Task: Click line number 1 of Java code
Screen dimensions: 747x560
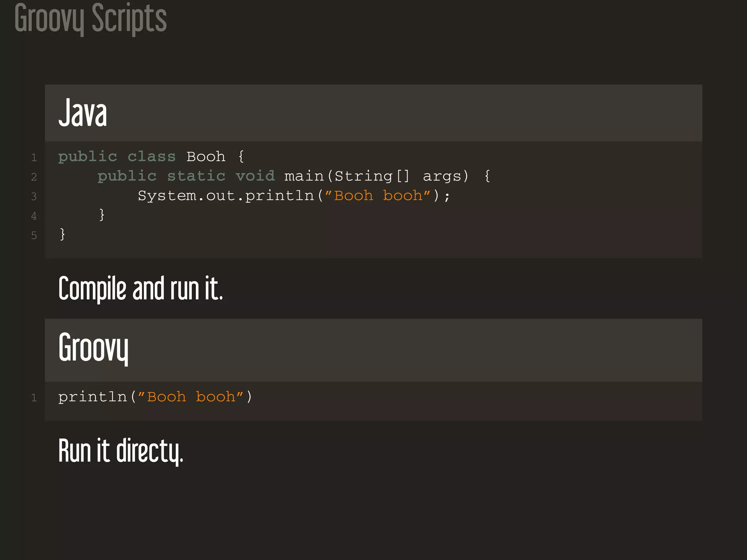Action: [34, 157]
